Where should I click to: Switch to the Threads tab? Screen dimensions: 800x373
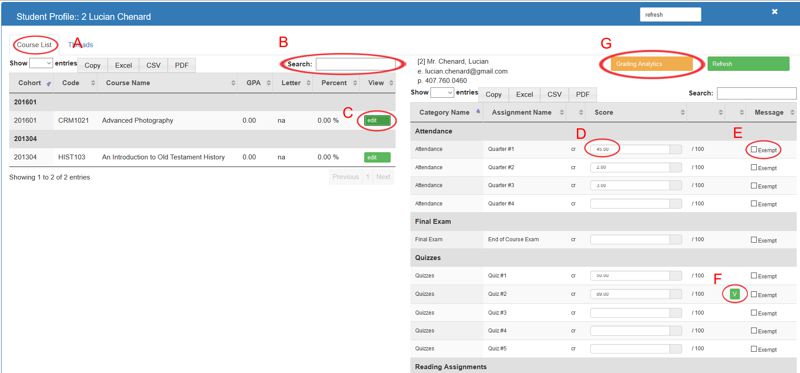81,45
